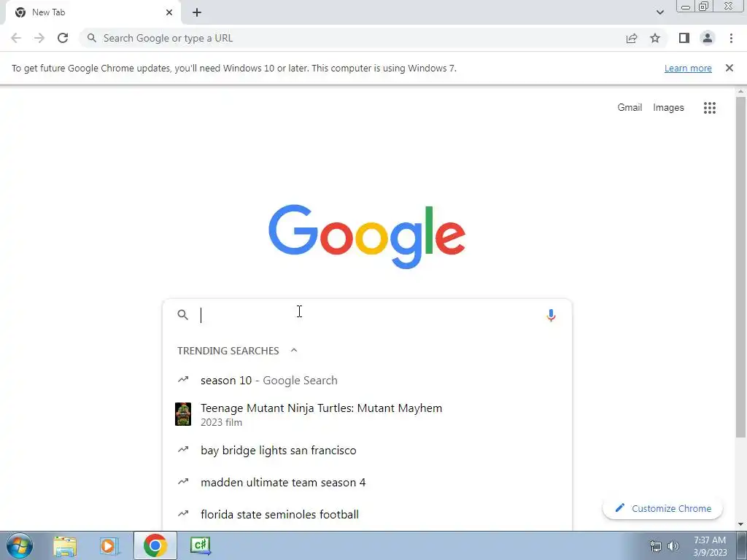Click the trending arrow beside florida state seminoles
The image size is (747, 560).
(183, 513)
